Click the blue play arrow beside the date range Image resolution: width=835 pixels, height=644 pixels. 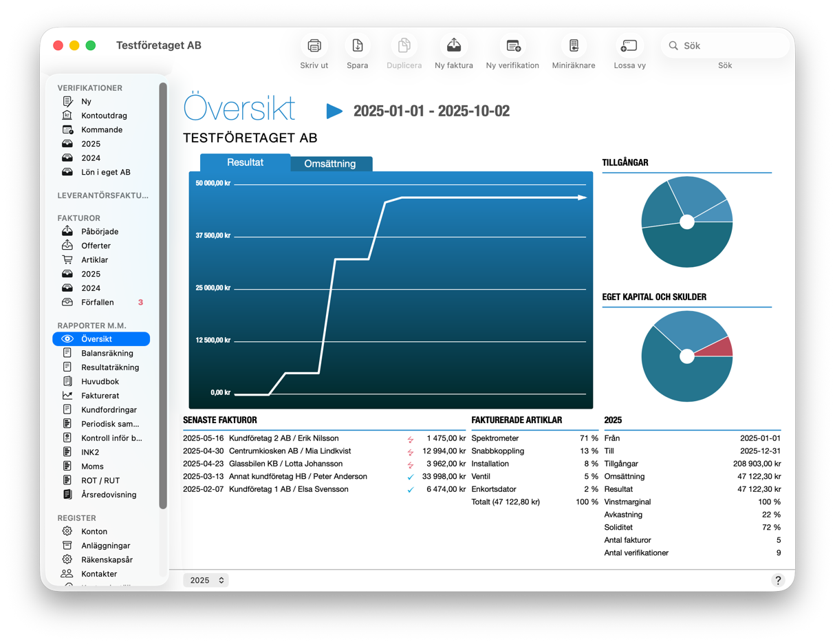tap(334, 111)
